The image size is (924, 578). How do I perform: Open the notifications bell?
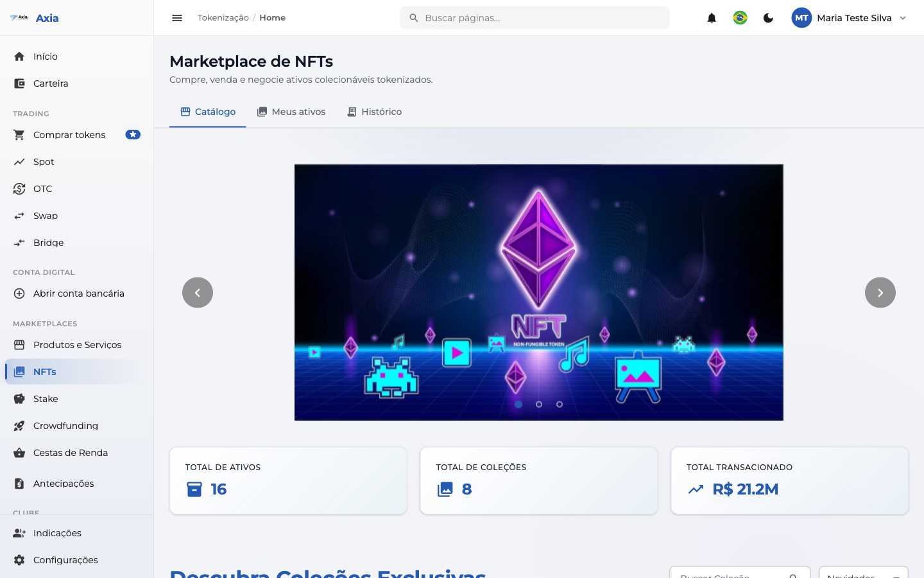(x=712, y=18)
